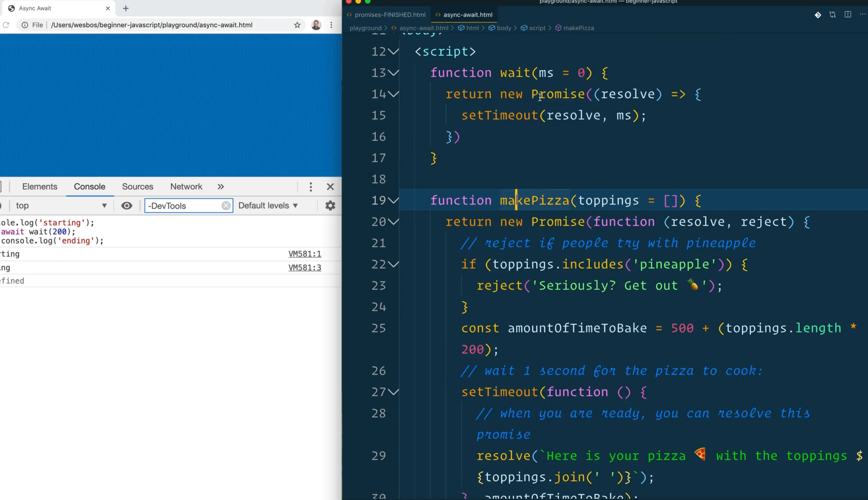Open the promises-FINISHED.html editor tab

(x=390, y=15)
